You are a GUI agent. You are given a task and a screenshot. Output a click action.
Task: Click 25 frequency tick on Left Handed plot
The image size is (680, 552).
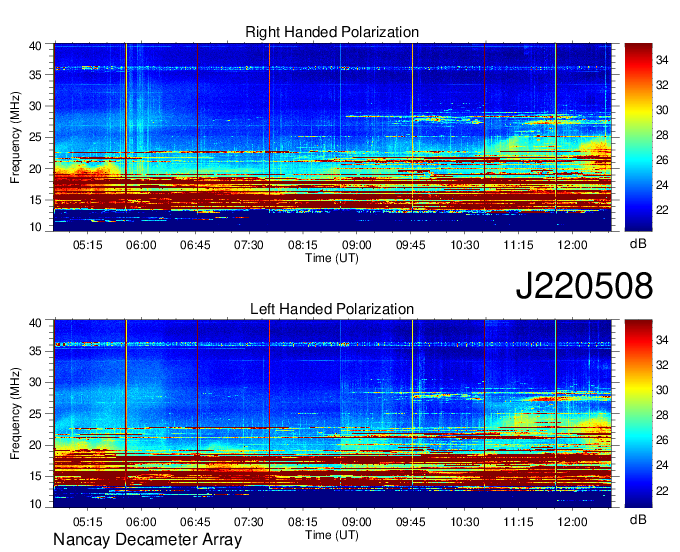coord(35,414)
